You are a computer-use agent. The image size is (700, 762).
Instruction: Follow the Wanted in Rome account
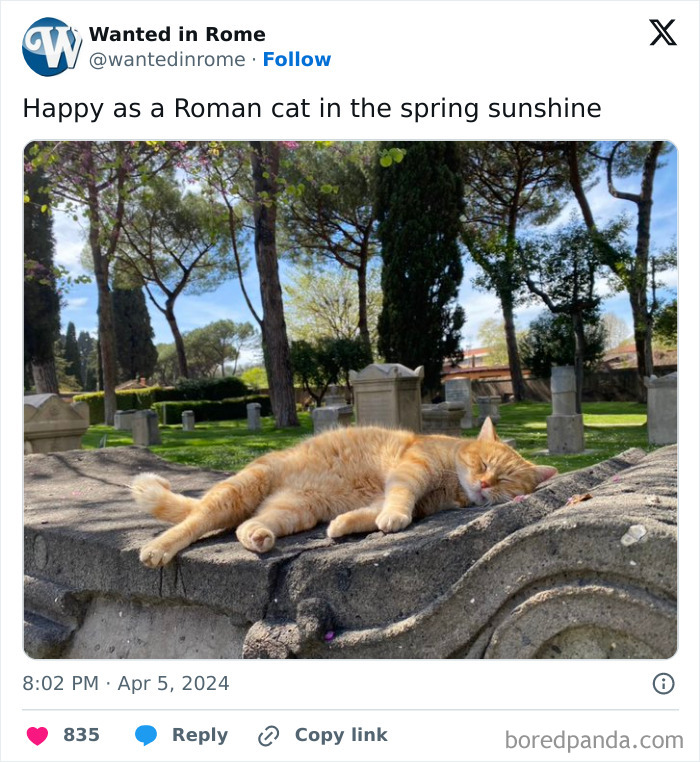click(297, 60)
